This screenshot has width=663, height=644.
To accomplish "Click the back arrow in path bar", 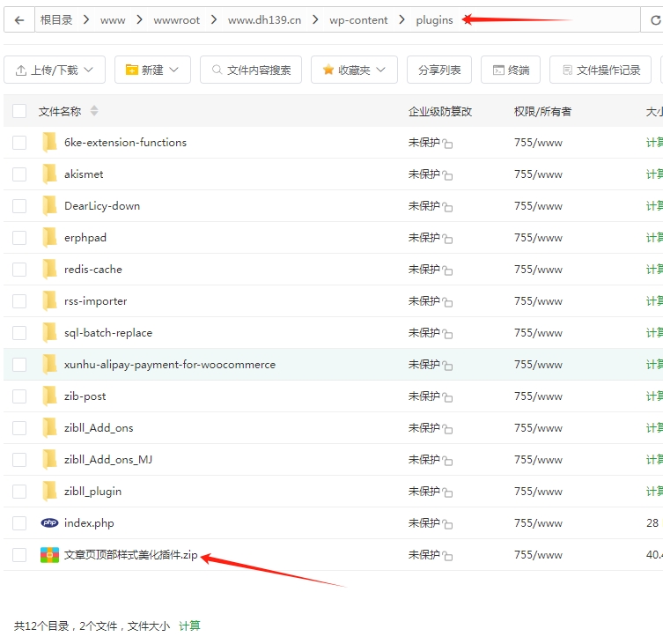I will [19, 20].
